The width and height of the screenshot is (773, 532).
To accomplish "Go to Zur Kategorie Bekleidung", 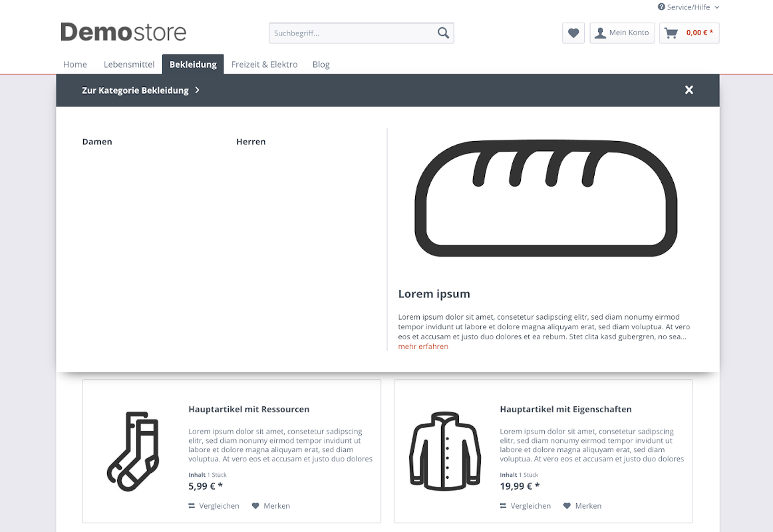I will point(140,90).
